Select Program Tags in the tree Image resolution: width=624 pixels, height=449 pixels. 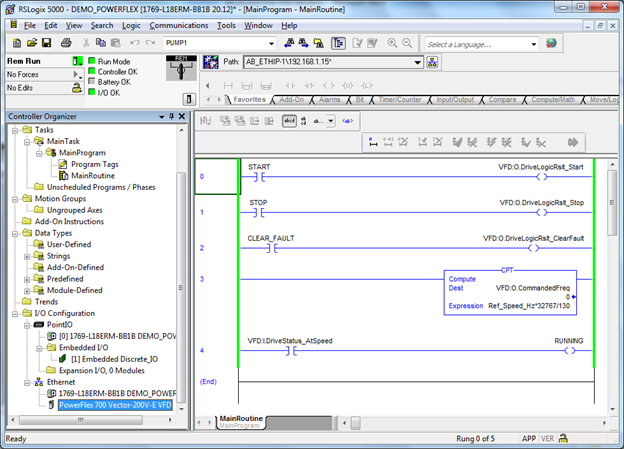pyautogui.click(x=95, y=164)
